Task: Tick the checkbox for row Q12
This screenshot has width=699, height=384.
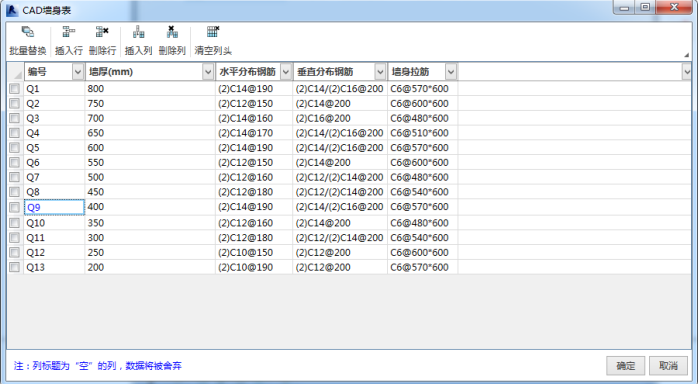Action: pos(15,252)
